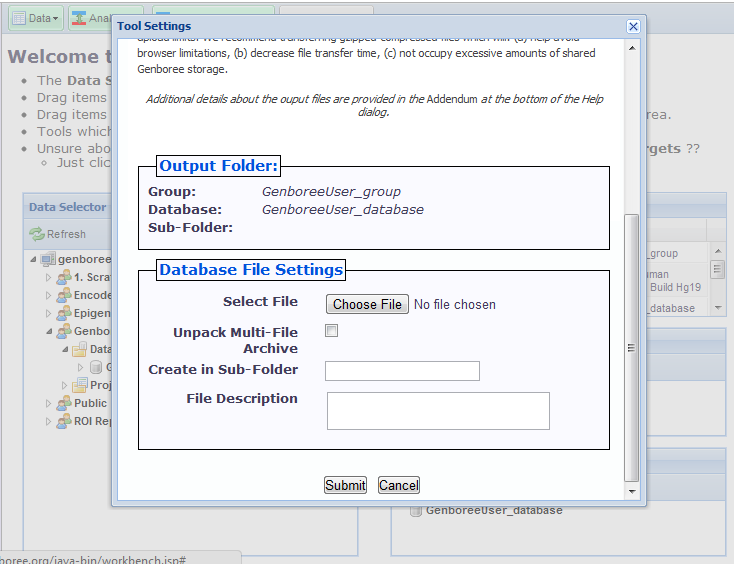Cancel the Tool Settings dialog
734x564 pixels.
398,485
